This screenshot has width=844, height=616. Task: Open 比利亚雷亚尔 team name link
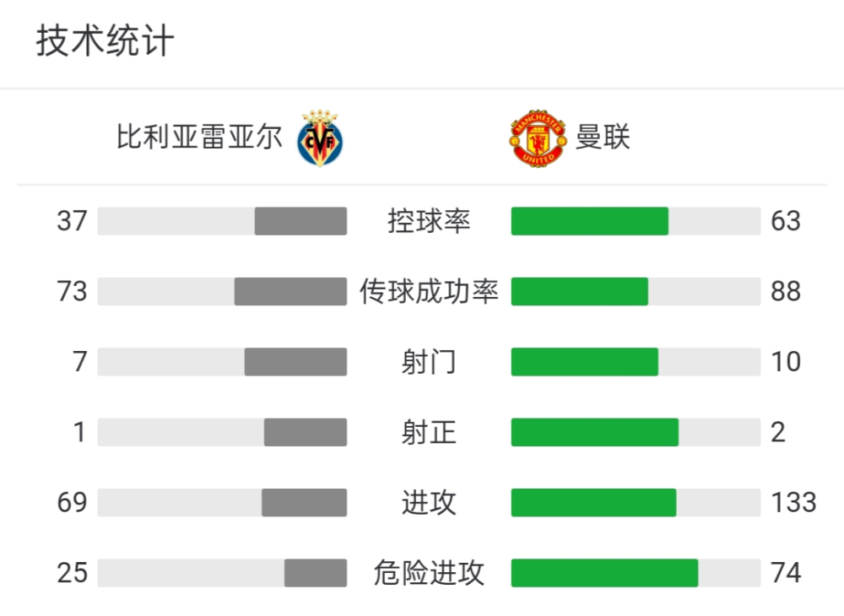point(199,137)
